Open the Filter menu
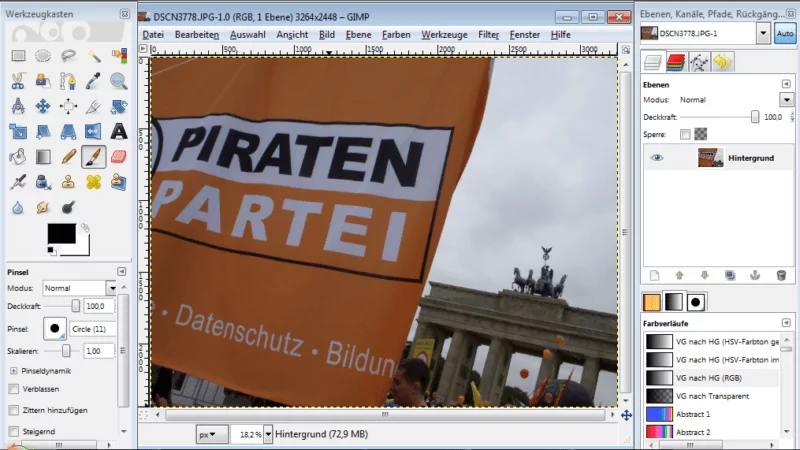 (488, 35)
